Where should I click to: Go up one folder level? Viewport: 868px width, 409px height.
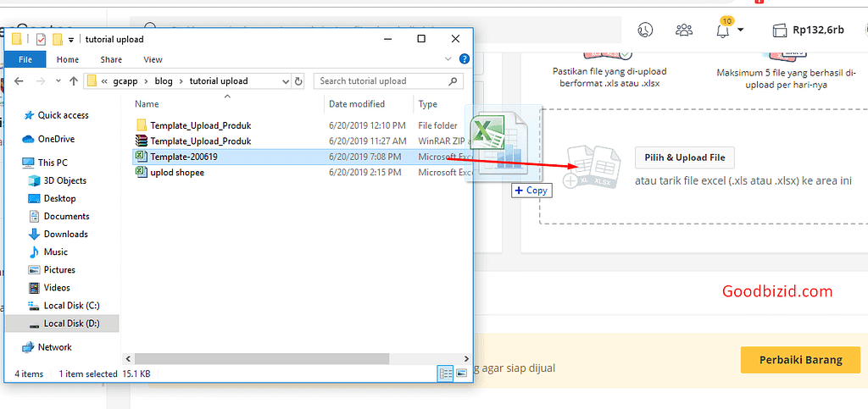(73, 81)
